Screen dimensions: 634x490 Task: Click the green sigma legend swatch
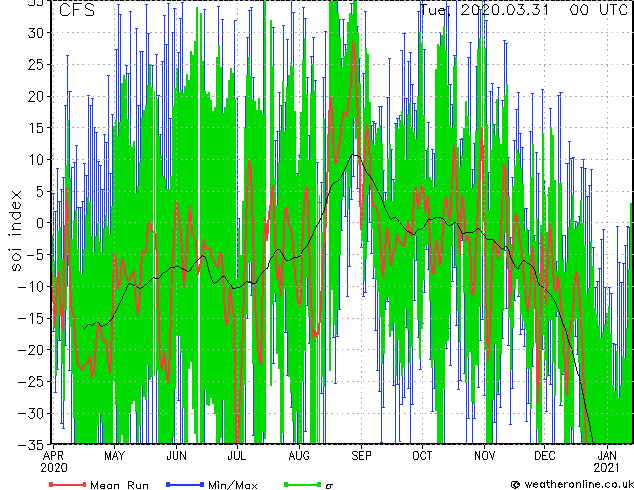click(x=302, y=484)
